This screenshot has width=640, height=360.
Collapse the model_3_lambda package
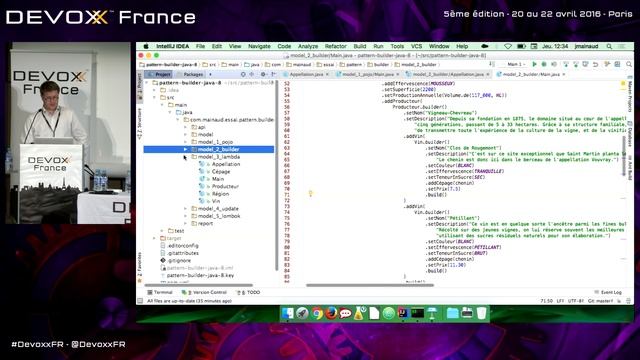tap(185, 157)
